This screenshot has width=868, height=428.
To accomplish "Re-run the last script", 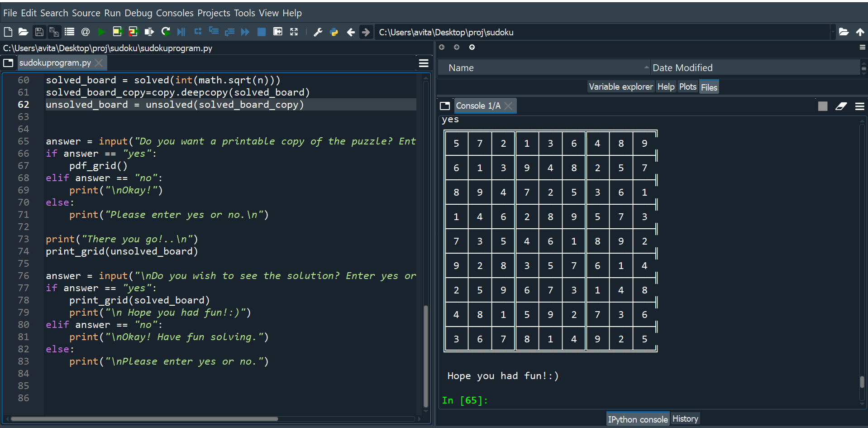I will click(x=166, y=32).
